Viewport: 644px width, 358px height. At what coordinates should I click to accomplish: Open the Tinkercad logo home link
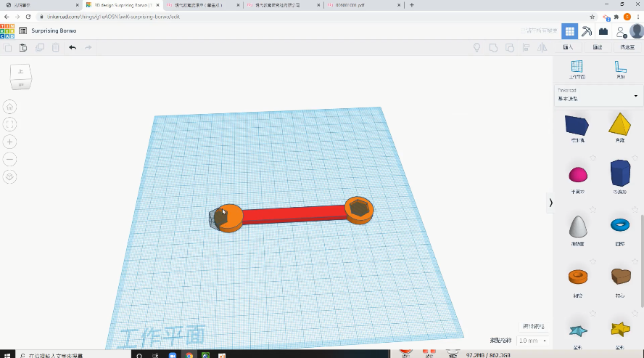tap(7, 30)
